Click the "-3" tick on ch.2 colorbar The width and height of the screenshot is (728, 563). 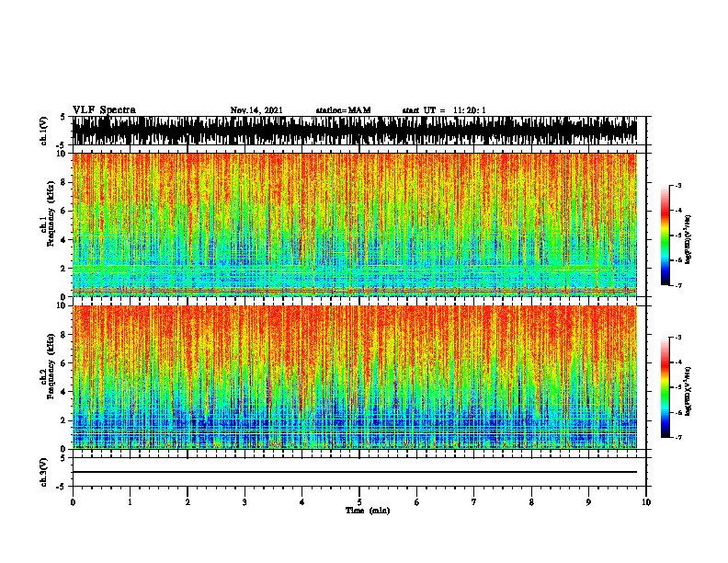coord(677,338)
